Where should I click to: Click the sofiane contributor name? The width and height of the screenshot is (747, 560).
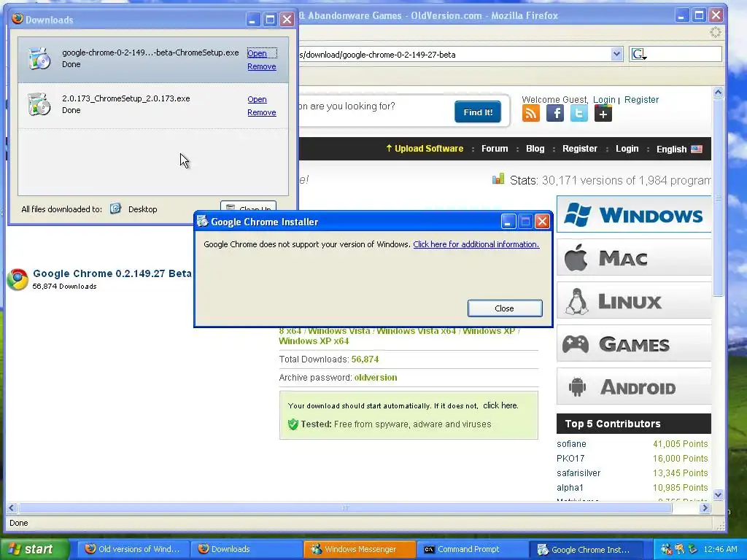click(x=571, y=444)
